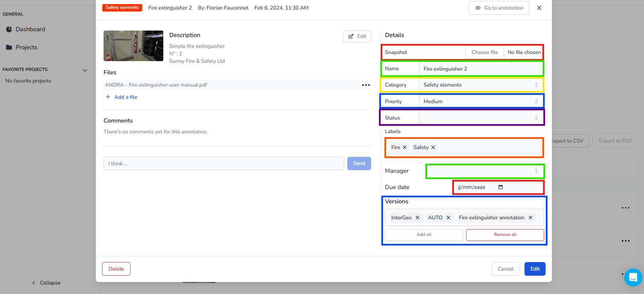Image resolution: width=644 pixels, height=294 pixels.
Task: Remove the AUTO version tag
Action: [448, 218]
